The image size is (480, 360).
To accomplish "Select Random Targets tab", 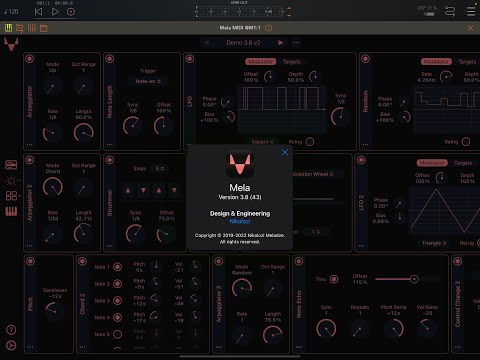I will 467,62.
